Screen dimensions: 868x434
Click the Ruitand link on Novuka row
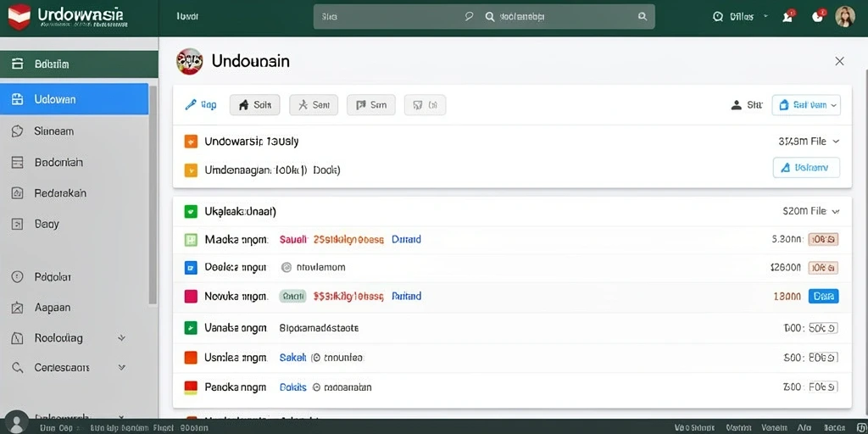point(406,296)
